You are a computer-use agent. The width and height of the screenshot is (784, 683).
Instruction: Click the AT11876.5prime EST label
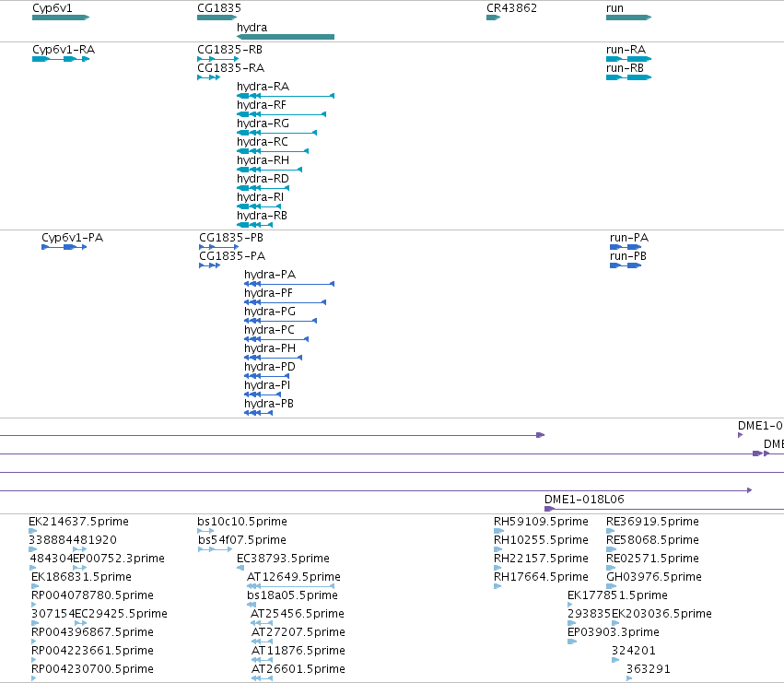(298, 652)
